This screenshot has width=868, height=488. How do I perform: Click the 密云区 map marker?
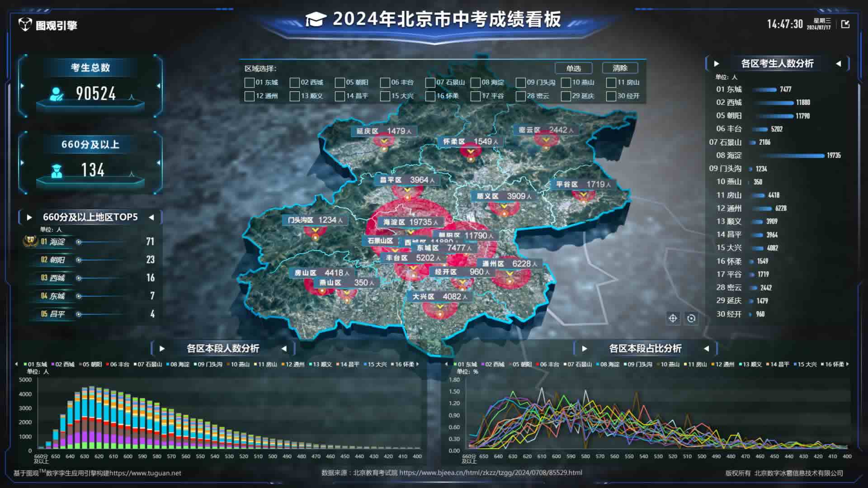click(x=546, y=130)
